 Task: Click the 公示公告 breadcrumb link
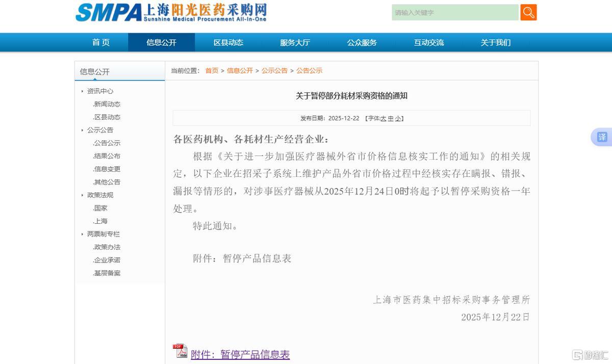coord(274,71)
